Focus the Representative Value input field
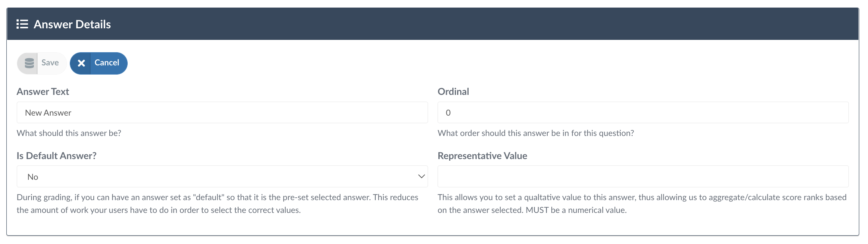The height and width of the screenshot is (244, 868). [x=643, y=177]
